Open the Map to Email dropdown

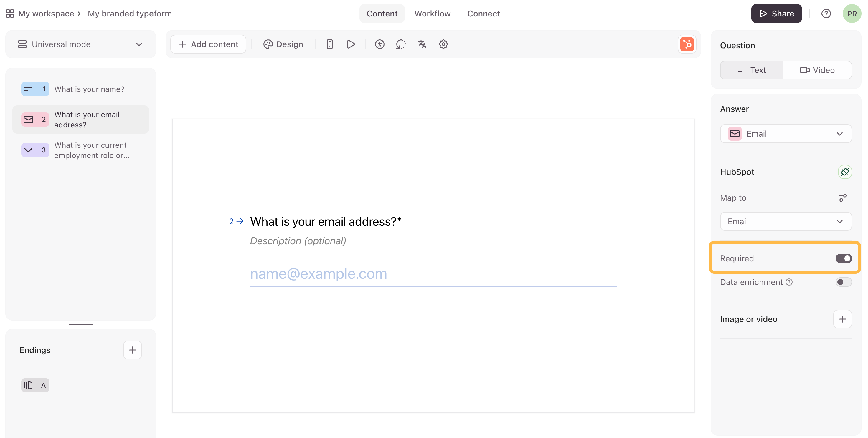point(786,222)
